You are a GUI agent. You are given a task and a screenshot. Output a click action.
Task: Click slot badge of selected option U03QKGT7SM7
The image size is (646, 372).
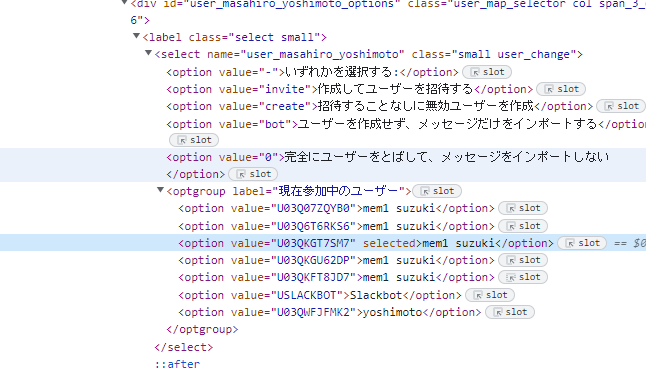582,243
